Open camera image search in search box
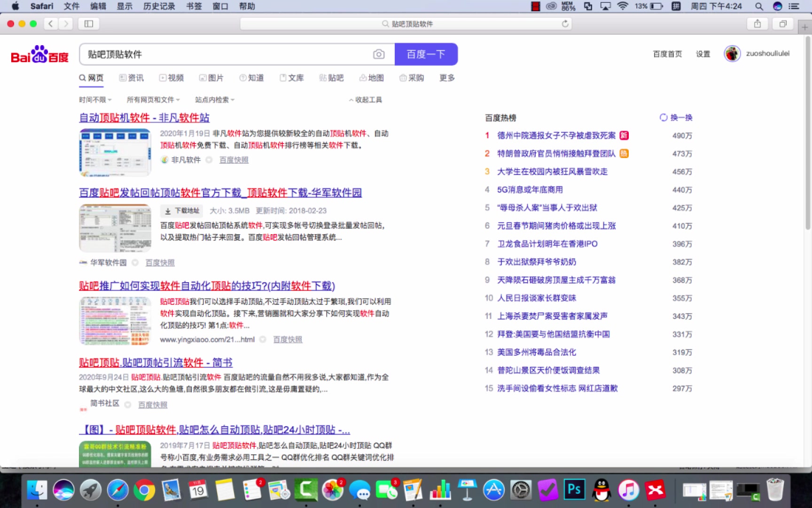 pyautogui.click(x=379, y=54)
